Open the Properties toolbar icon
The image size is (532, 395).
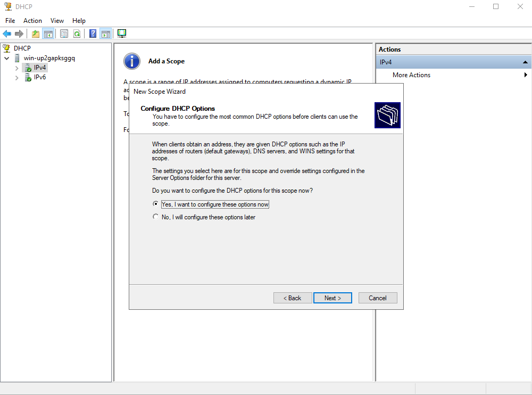coord(64,34)
